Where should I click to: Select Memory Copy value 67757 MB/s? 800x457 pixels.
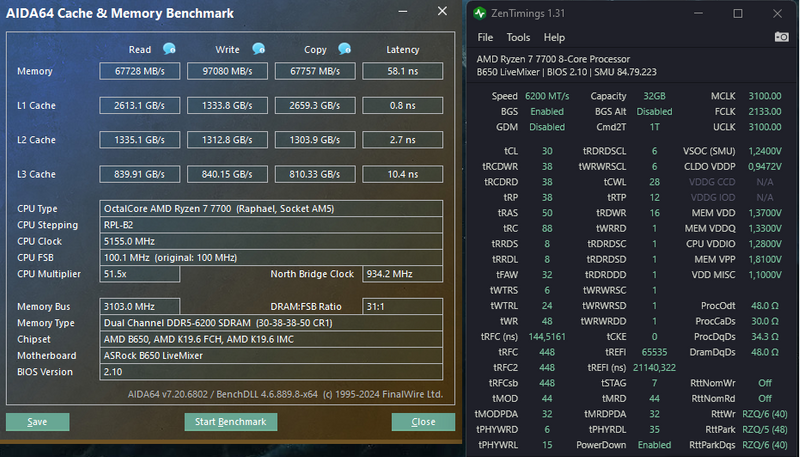coord(315,71)
